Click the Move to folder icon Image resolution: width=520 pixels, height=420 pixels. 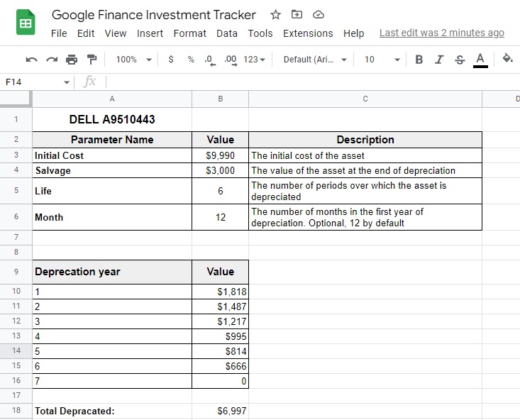click(x=297, y=14)
